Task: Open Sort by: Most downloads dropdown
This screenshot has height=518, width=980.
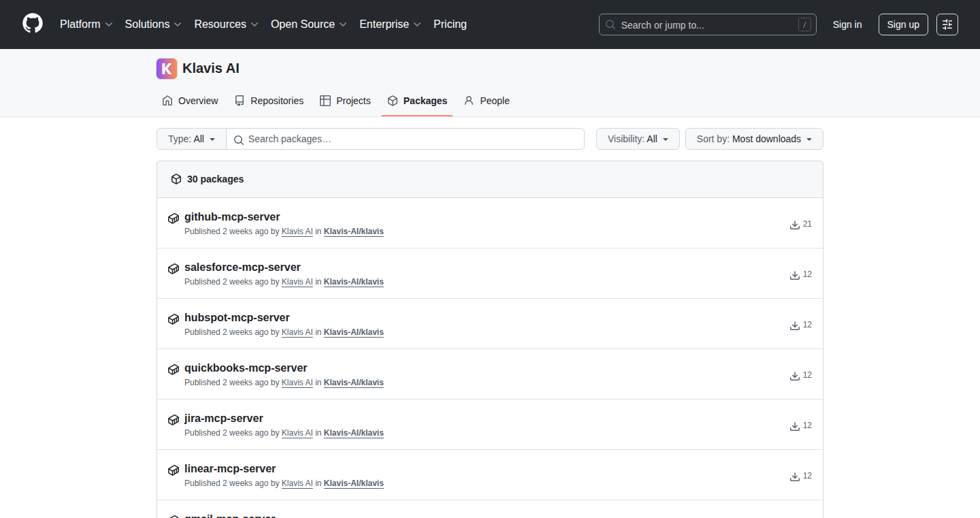Action: pos(754,139)
